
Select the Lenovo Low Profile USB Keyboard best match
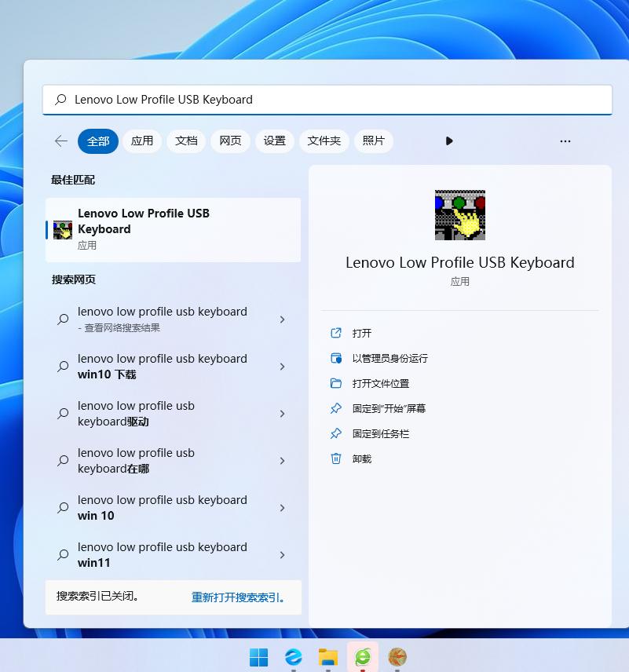(173, 229)
